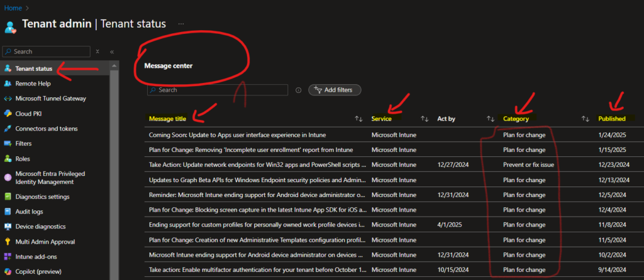Open message 'Ending support for custom profiles'
The image size is (644, 280).
(x=257, y=225)
